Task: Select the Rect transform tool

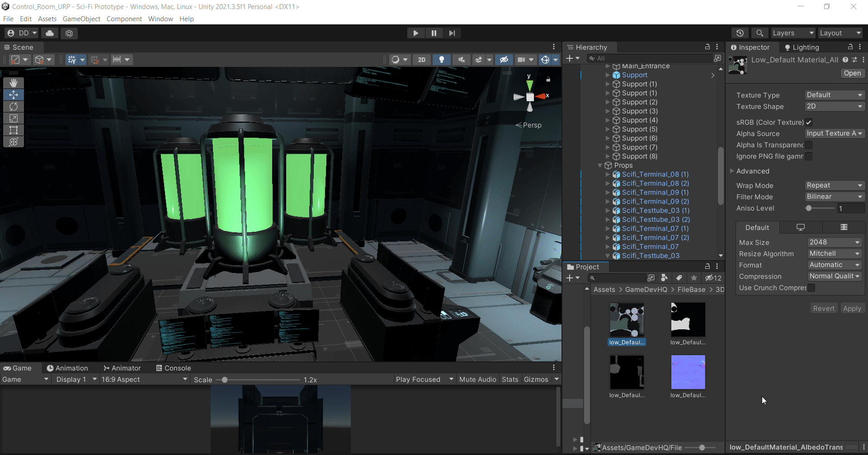Action: pyautogui.click(x=14, y=130)
